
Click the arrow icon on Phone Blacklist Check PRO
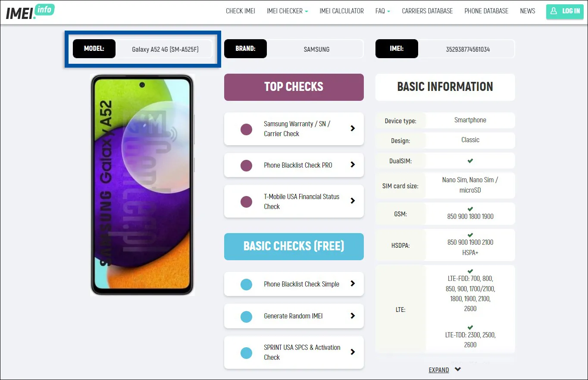click(353, 165)
